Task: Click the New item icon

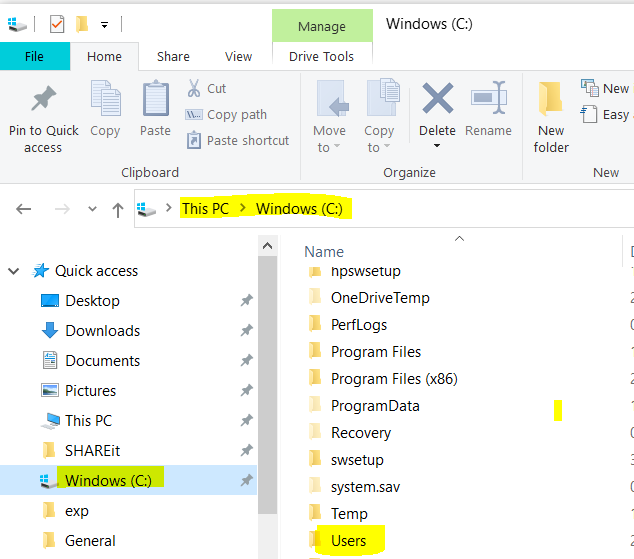Action: (589, 88)
